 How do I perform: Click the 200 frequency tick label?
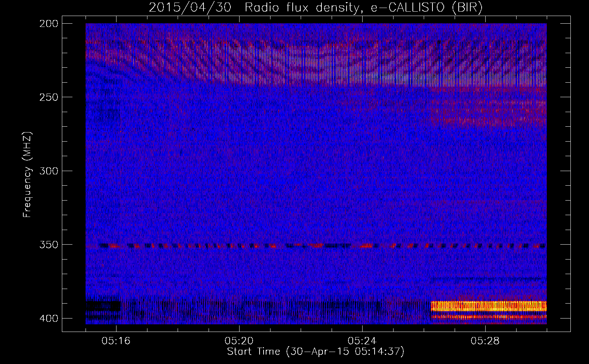pyautogui.click(x=49, y=24)
